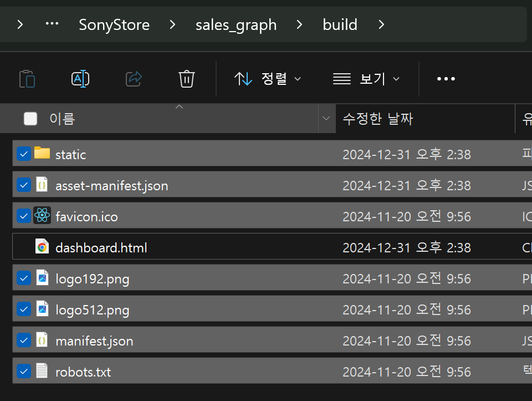
Task: Click the date of robots.txt row
Action: point(406,372)
